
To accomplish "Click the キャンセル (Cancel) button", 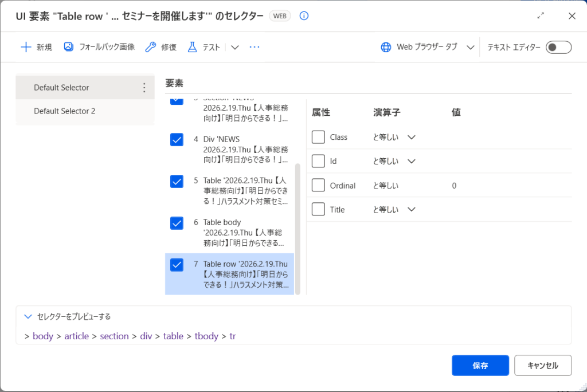I will pos(543,366).
